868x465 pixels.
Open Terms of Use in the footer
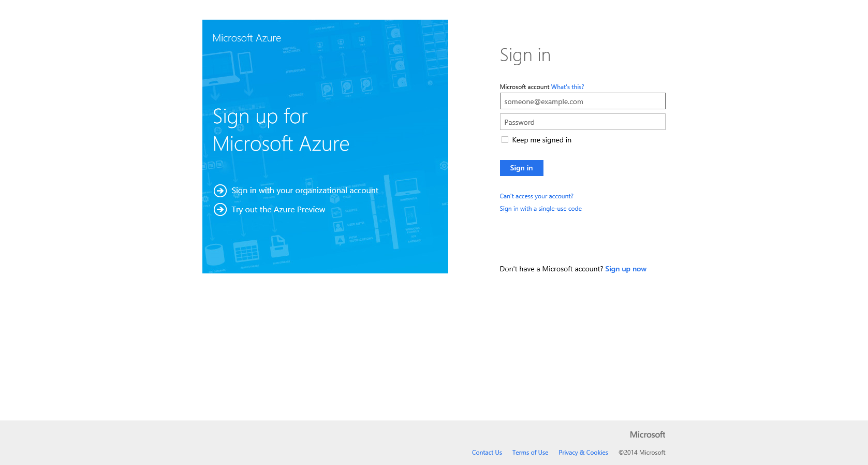tap(530, 453)
